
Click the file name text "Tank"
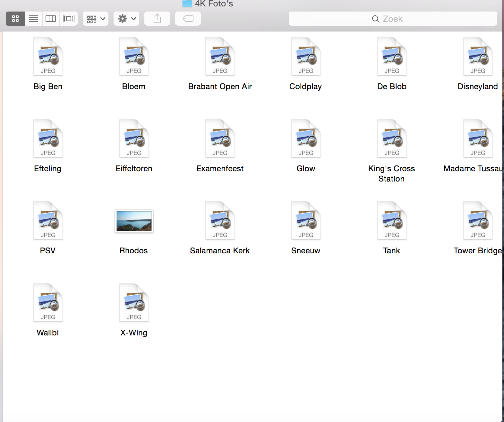click(x=392, y=251)
